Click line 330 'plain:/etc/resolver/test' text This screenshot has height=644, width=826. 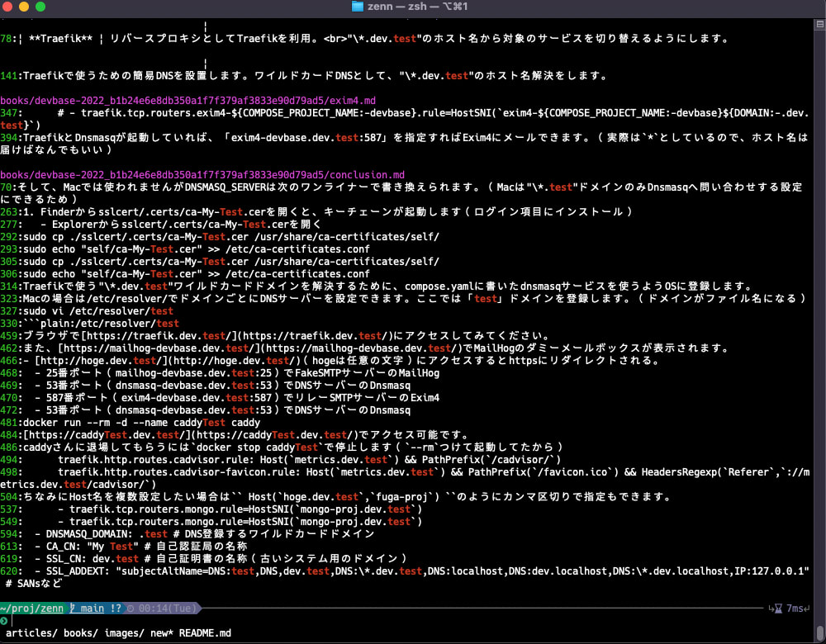tap(110, 324)
